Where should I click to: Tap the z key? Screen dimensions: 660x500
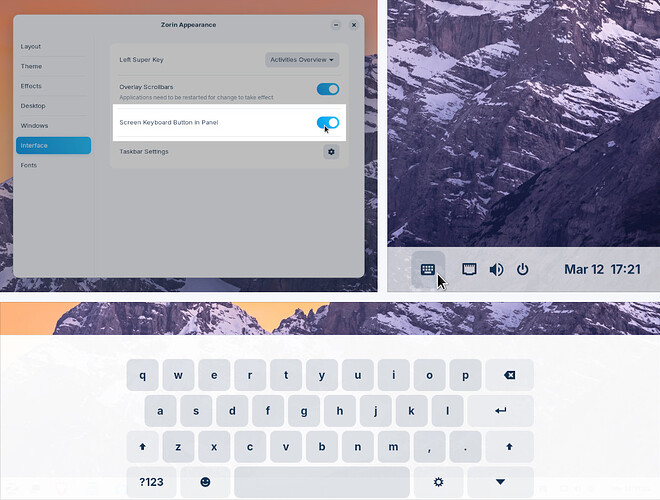click(x=178, y=447)
